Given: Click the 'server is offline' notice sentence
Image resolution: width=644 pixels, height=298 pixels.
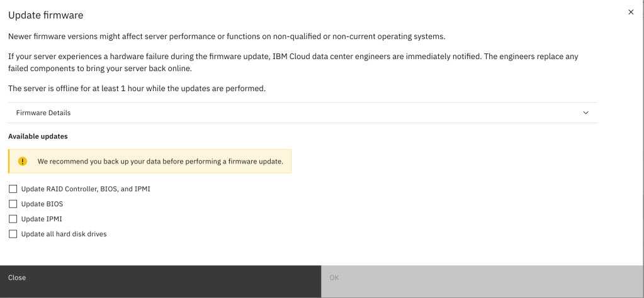Looking at the screenshot, I should [137, 89].
